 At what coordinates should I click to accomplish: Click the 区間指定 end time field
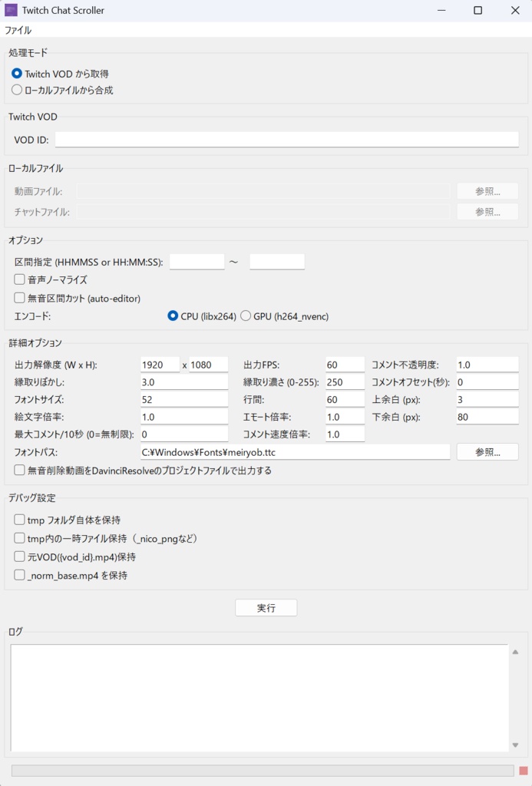[x=277, y=262]
